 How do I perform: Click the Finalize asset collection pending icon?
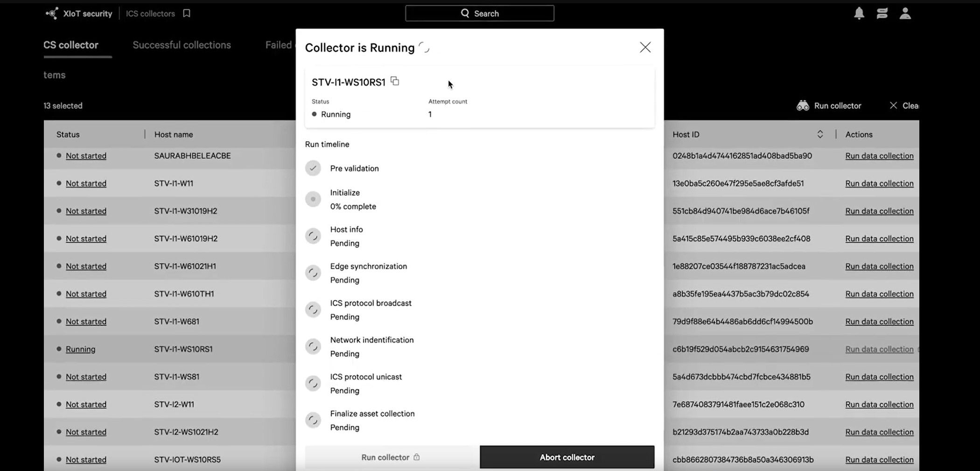point(313,420)
